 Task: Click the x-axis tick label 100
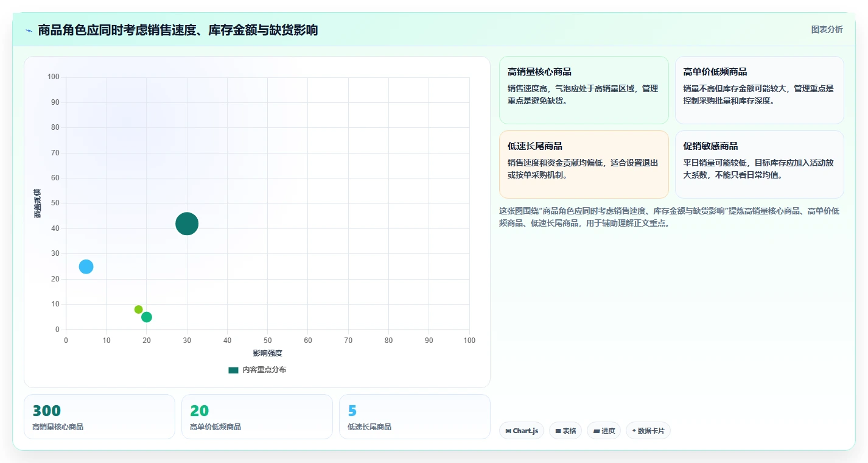click(469, 340)
